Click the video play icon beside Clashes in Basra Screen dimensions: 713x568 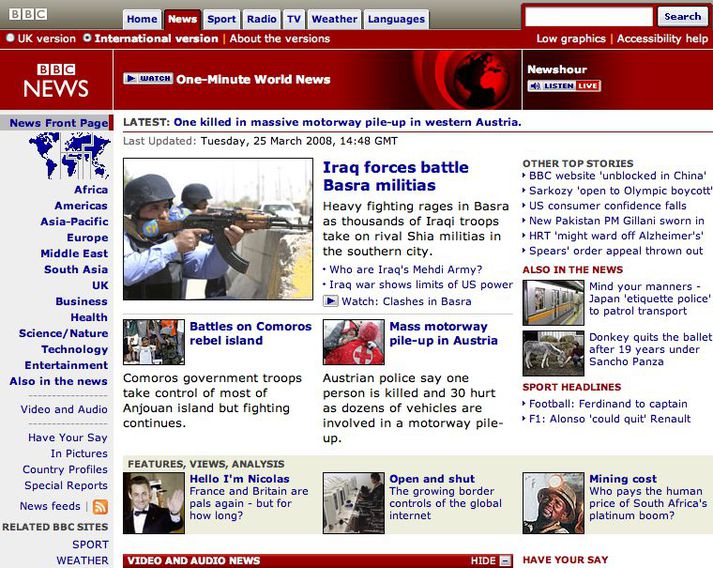tap(331, 301)
